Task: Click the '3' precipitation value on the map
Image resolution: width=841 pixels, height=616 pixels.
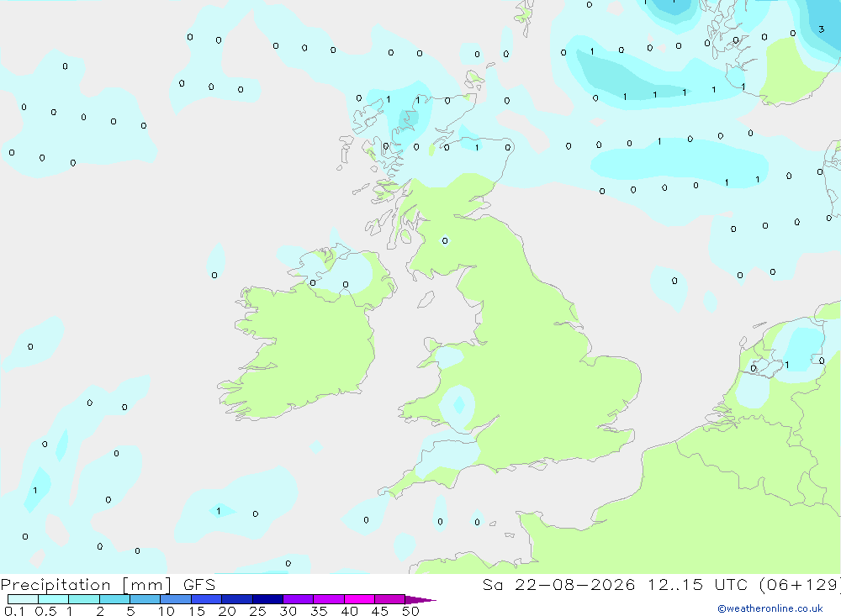Action: coord(821,29)
